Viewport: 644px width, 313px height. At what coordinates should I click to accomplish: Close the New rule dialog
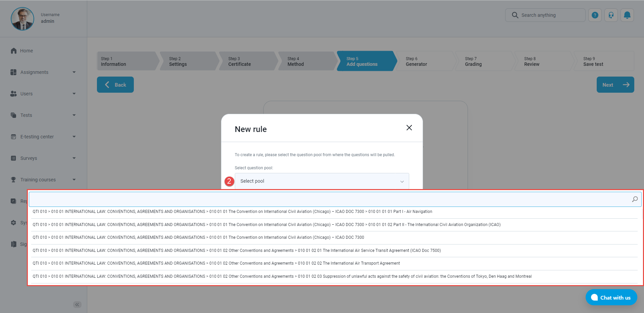coord(409,128)
